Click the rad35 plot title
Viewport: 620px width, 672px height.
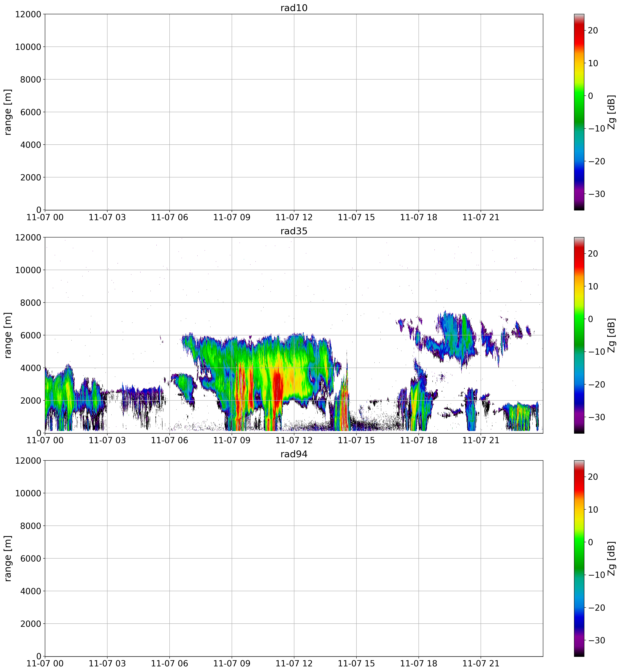tap(294, 231)
